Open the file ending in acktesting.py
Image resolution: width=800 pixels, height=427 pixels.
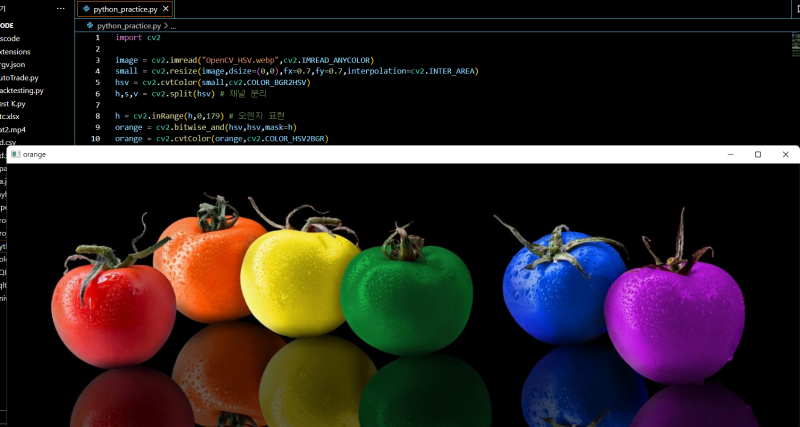22,91
